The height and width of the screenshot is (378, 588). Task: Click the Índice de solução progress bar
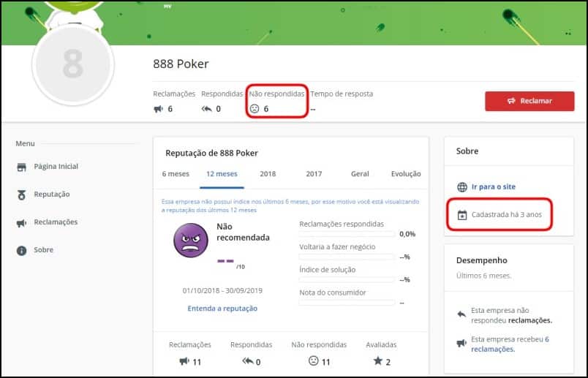pyautogui.click(x=347, y=280)
